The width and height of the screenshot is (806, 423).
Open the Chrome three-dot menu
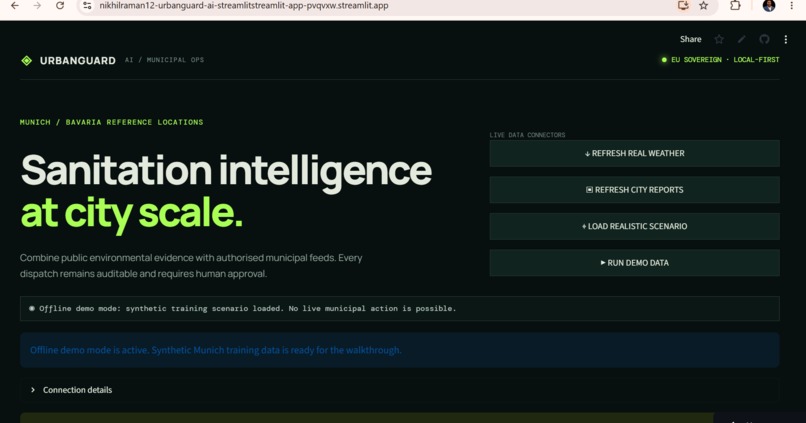click(792, 6)
